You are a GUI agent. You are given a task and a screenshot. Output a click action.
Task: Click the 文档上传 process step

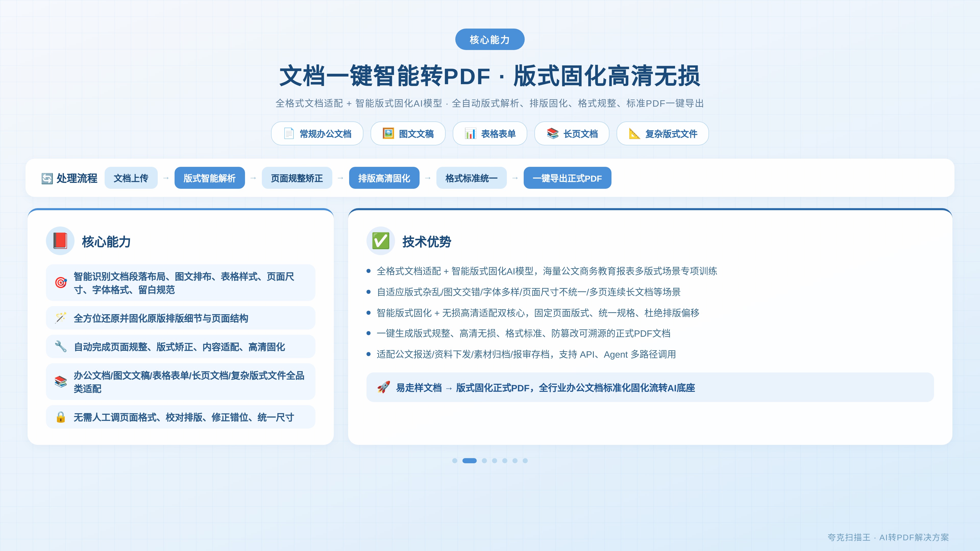coord(131,178)
